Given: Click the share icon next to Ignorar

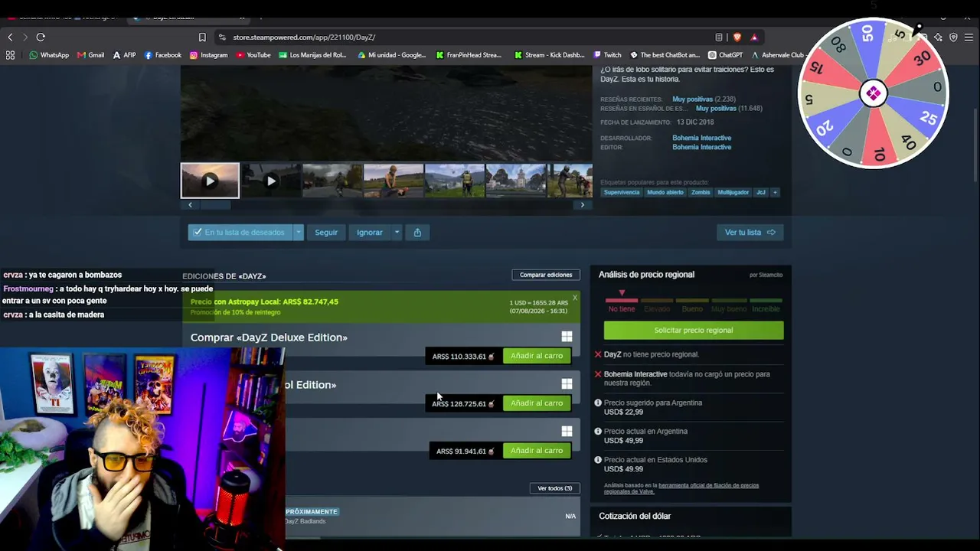Looking at the screenshot, I should [417, 233].
